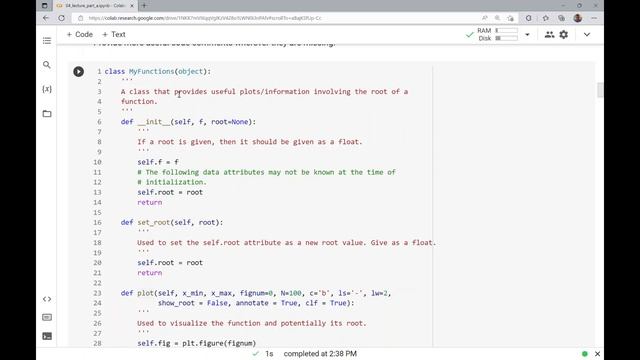Add a new Code cell

coord(80,35)
